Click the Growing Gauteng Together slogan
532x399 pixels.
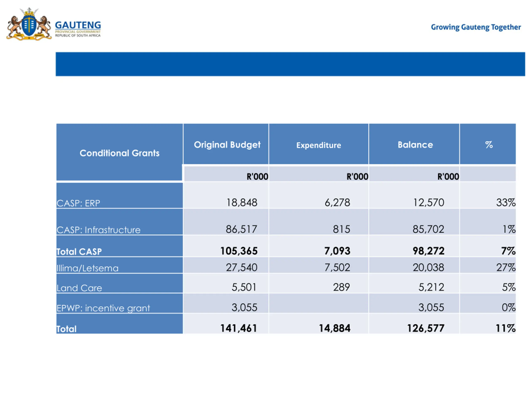(476, 27)
